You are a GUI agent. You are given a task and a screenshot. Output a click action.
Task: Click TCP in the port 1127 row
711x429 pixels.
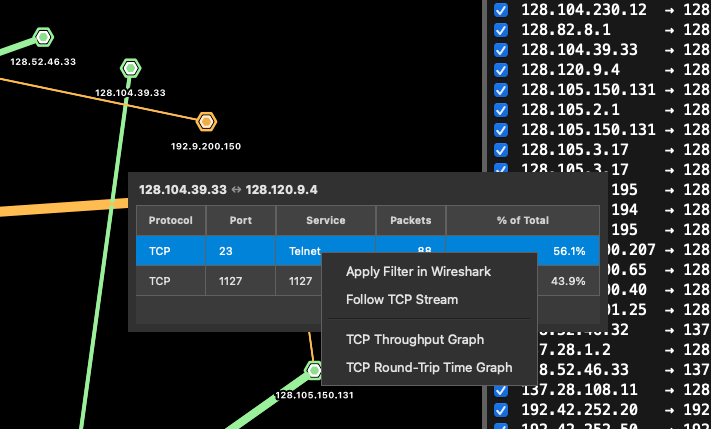point(171,281)
